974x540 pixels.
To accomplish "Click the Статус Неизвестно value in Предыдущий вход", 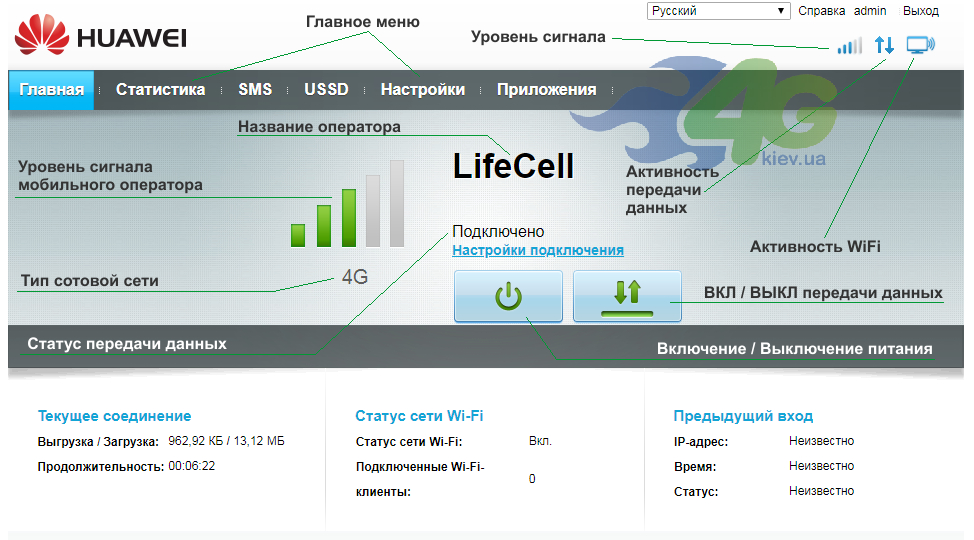I will coord(821,491).
